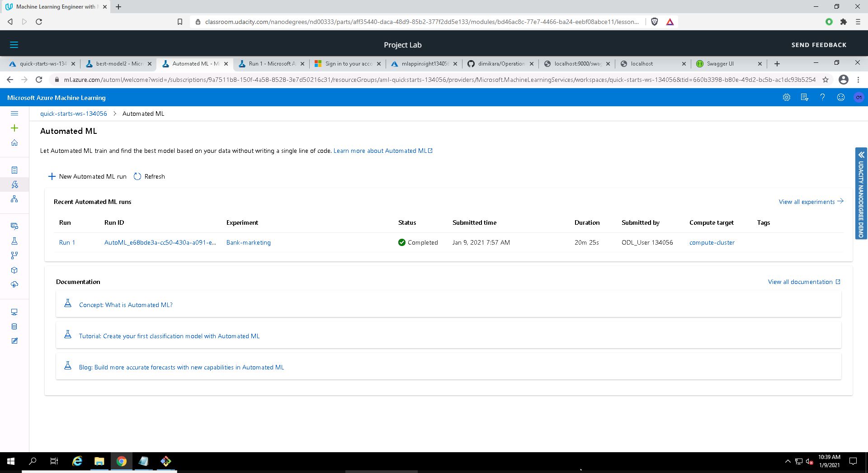Click the ml.azure.com address bar
This screenshot has height=473, width=868.
[x=439, y=80]
